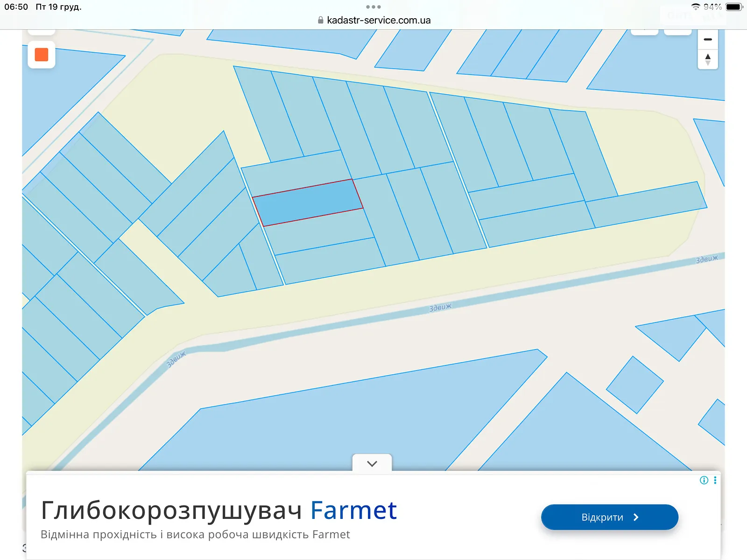Click the zoom out minus control

coord(708,39)
